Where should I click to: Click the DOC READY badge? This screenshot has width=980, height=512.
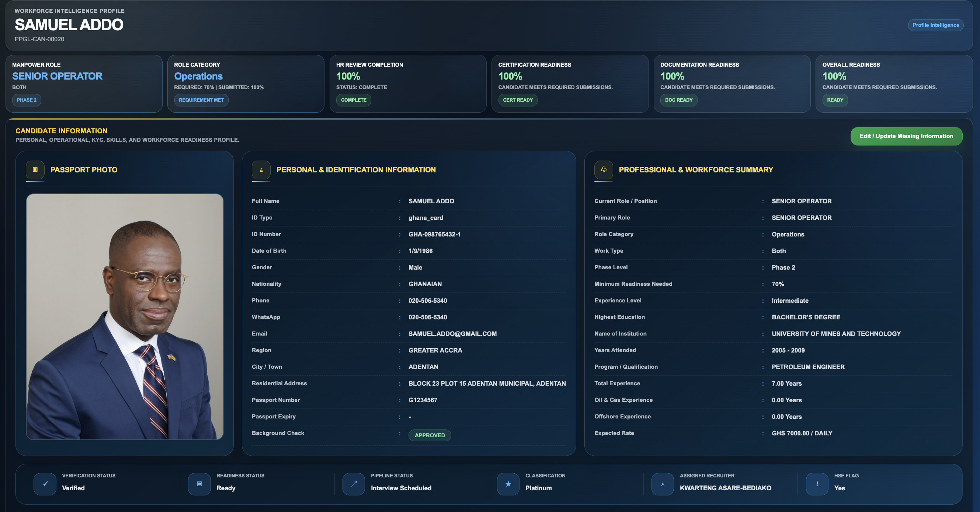679,100
